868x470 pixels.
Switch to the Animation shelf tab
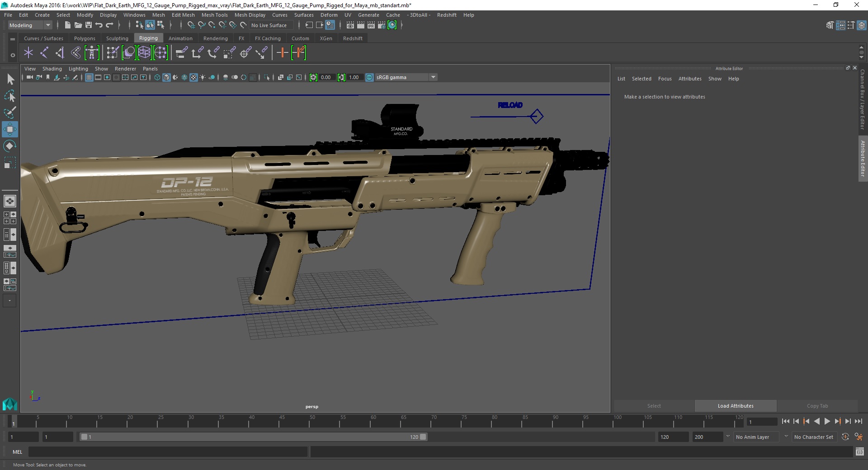(180, 38)
